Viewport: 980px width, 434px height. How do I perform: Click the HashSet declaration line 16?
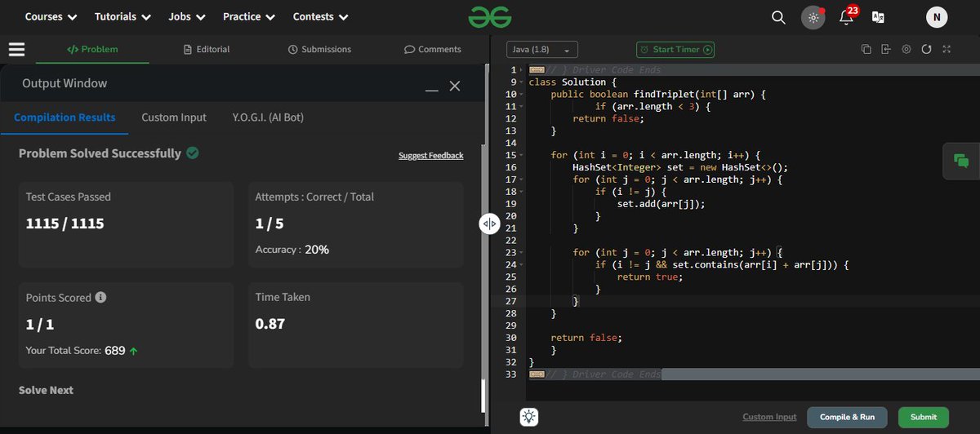679,167
